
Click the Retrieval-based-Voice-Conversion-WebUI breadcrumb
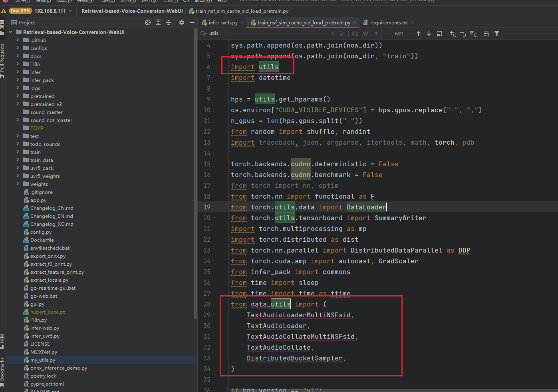tap(132, 11)
